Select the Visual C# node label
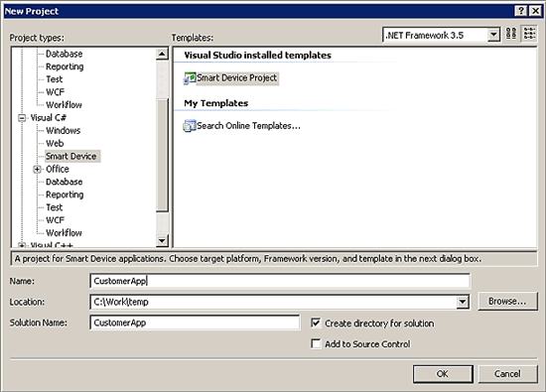546x392 pixels. (x=48, y=118)
